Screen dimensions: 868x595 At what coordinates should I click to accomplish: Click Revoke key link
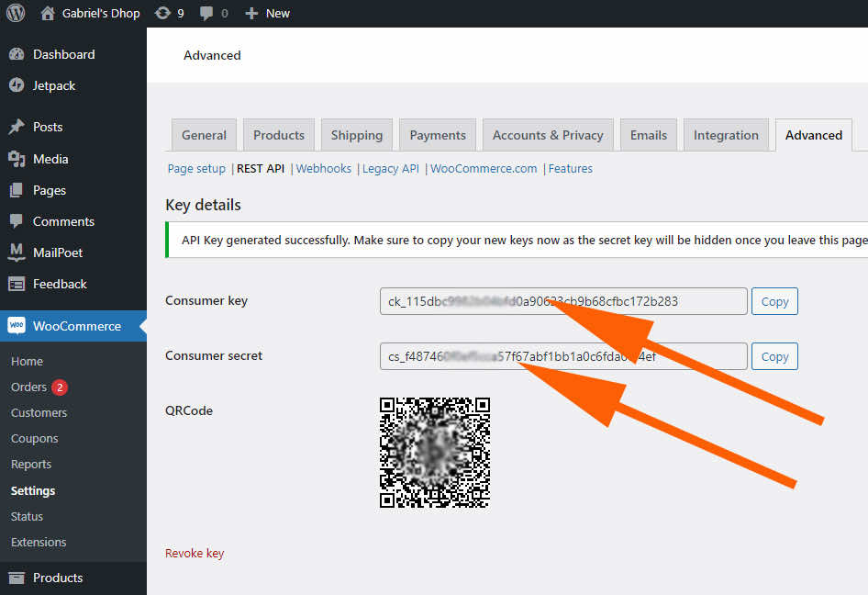pos(195,553)
